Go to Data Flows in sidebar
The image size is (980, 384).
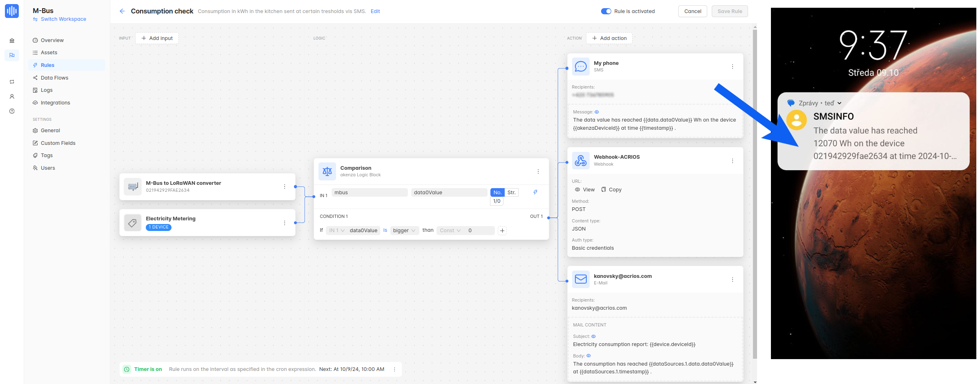coord(54,78)
